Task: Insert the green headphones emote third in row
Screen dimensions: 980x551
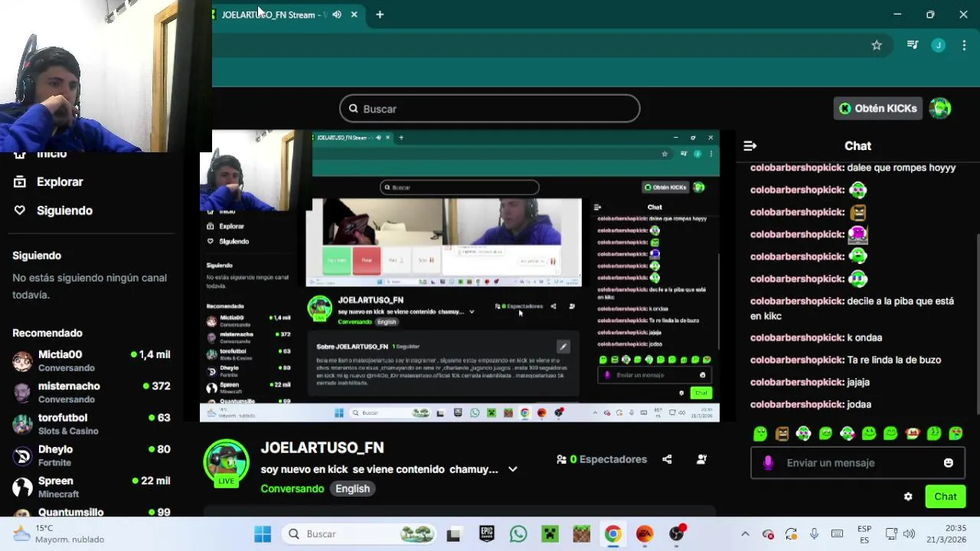Action: tap(803, 434)
